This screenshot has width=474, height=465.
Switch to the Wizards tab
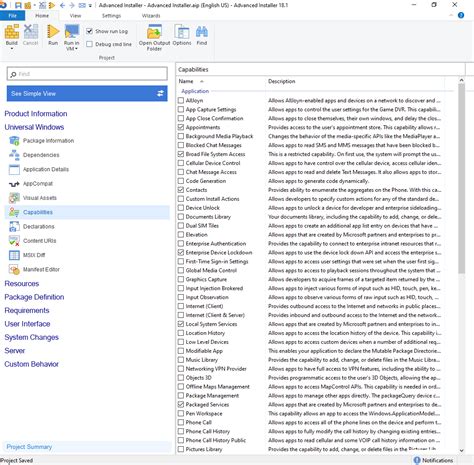151,16
